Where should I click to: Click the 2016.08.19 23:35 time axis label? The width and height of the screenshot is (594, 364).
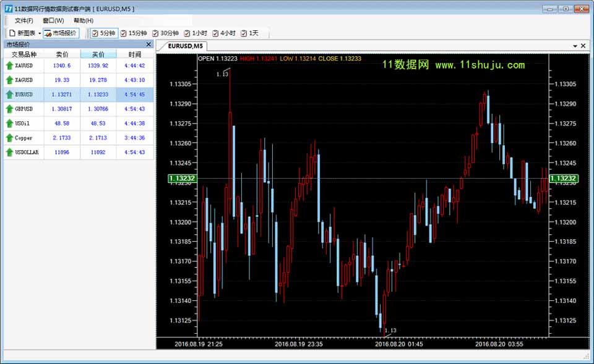click(x=298, y=344)
